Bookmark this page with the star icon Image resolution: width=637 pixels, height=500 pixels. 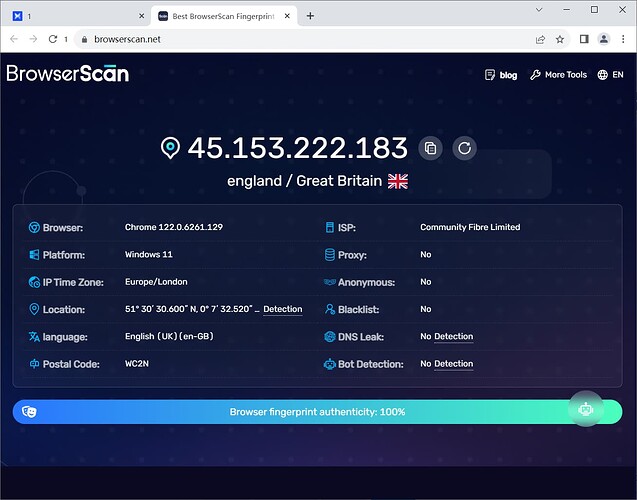(x=560, y=39)
